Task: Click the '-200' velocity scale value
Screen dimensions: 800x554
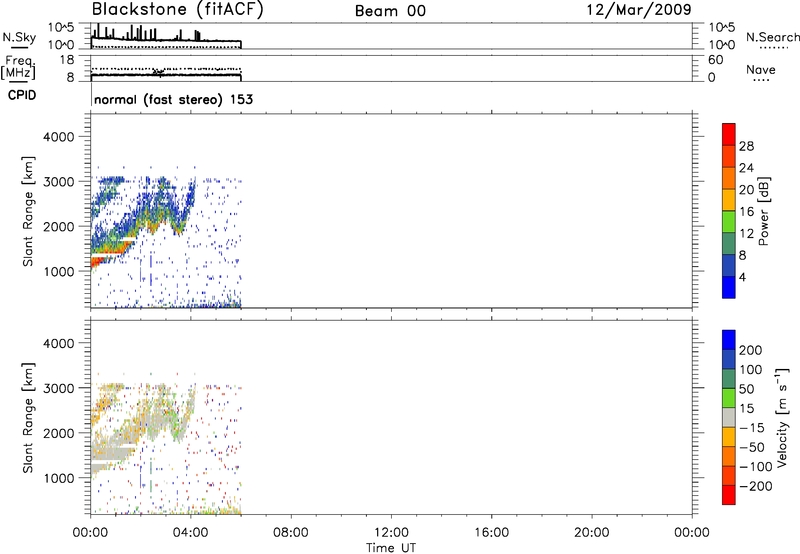Action: pyautogui.click(x=755, y=486)
